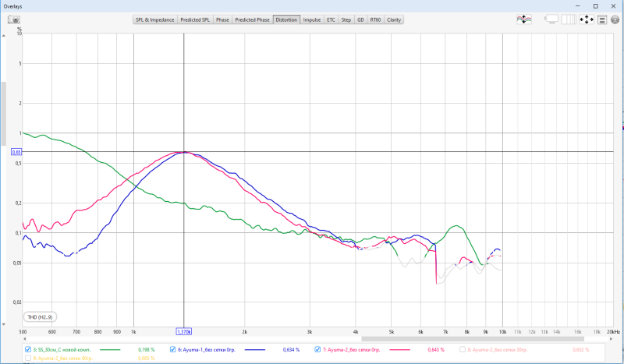Click the 20kHz axis label
Screen dimensions: 624x364
(x=613, y=331)
